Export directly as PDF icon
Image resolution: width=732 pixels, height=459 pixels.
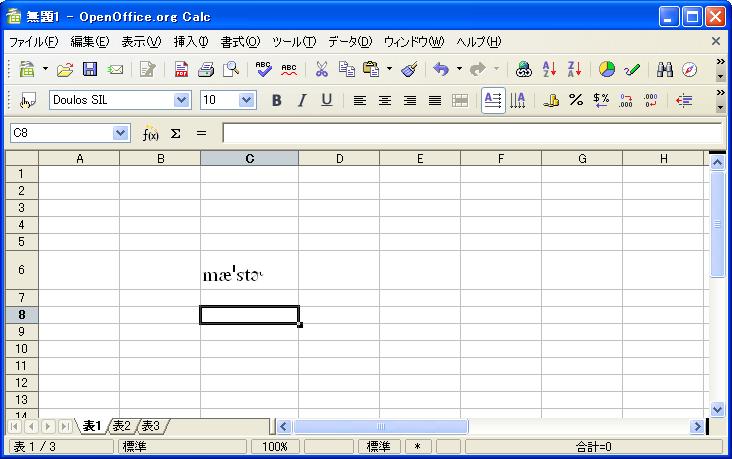pos(181,70)
